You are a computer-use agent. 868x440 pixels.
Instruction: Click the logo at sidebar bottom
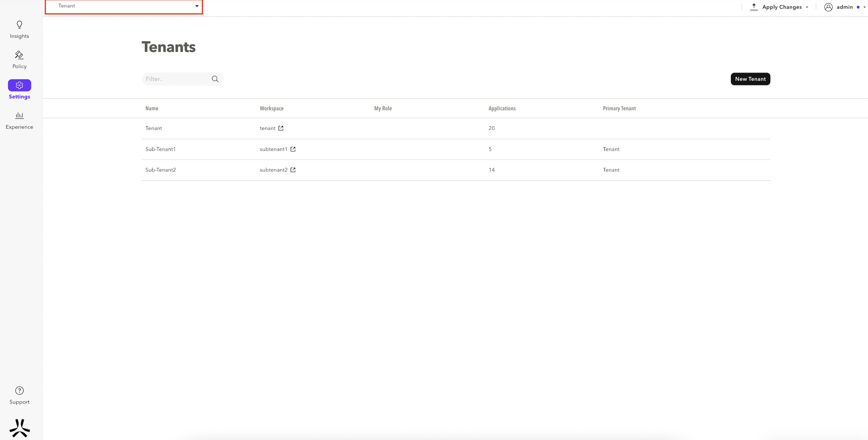point(20,428)
